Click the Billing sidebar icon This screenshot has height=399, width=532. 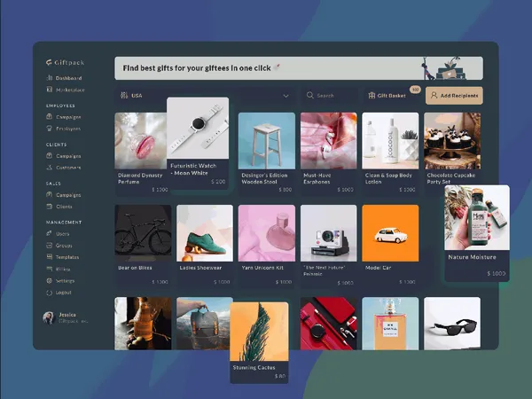click(49, 269)
